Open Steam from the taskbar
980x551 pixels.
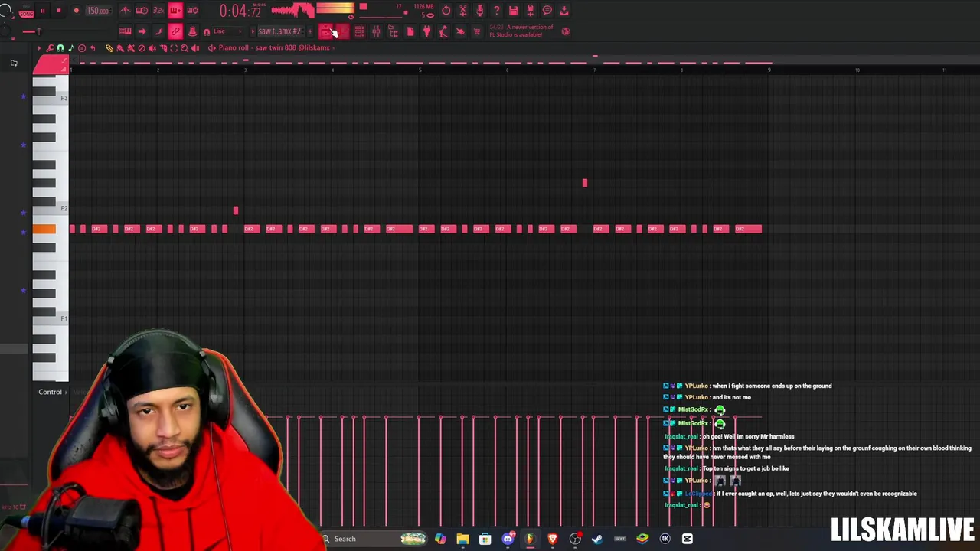597,539
